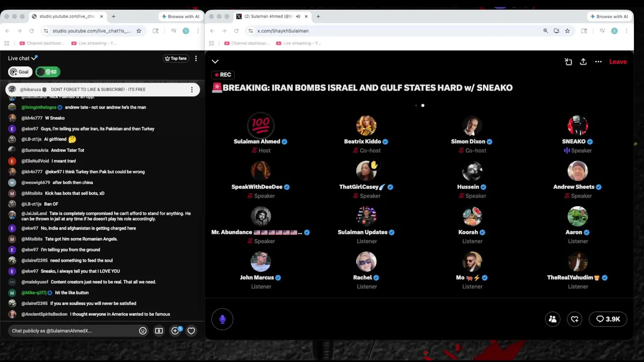Click the minimize Space icon beside share
The height and width of the screenshot is (362, 644).
[x=568, y=61]
